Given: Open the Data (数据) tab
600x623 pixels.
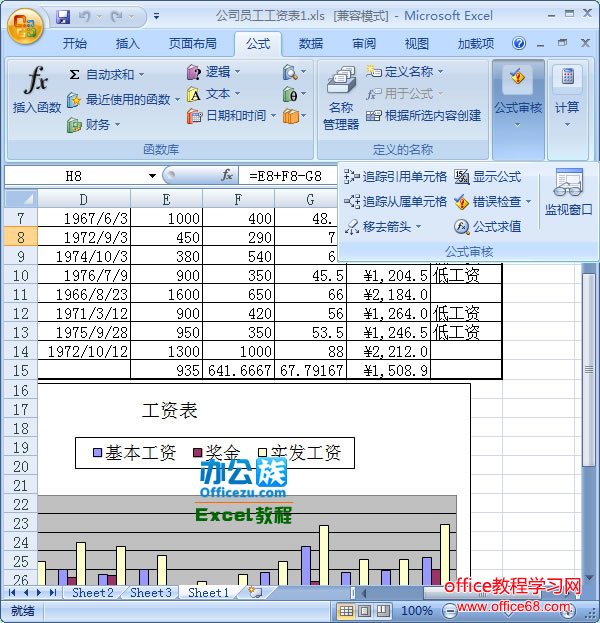Looking at the screenshot, I should (x=311, y=43).
